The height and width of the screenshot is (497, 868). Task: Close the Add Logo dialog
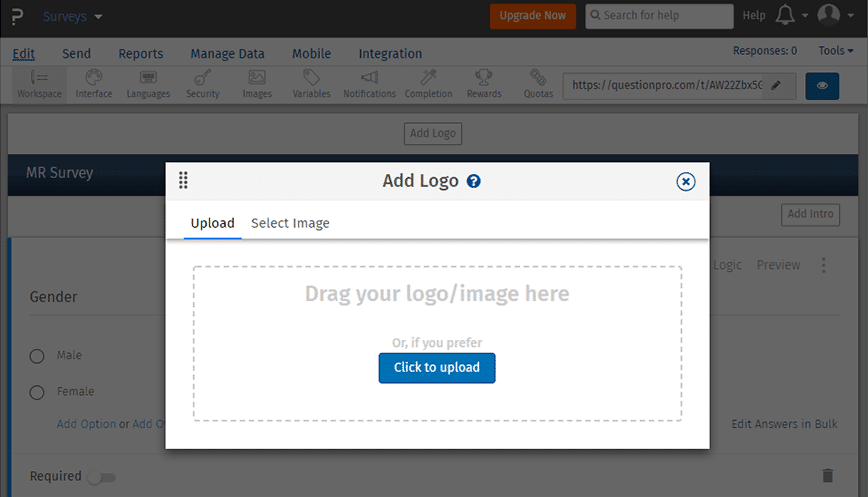point(685,182)
